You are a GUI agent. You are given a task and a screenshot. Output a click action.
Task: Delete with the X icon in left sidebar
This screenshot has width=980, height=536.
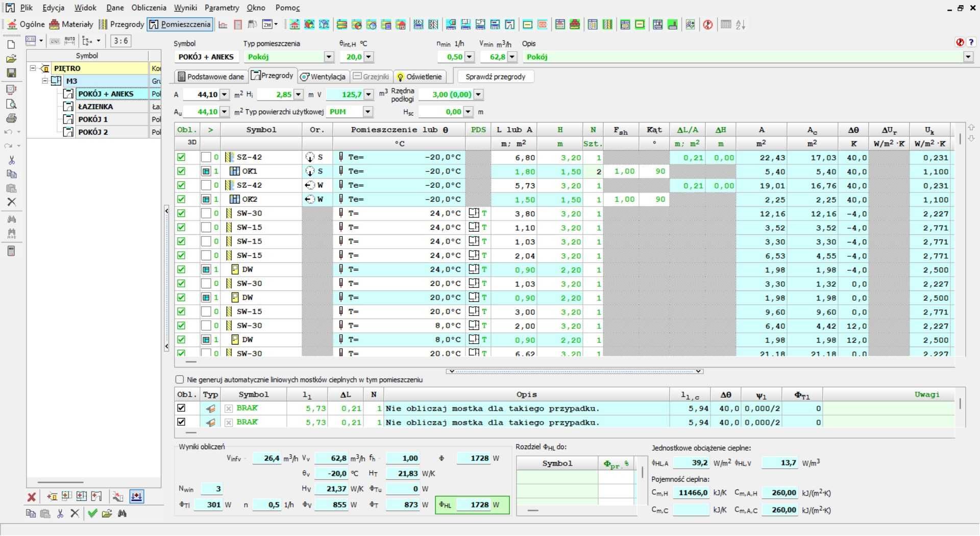coord(11,202)
